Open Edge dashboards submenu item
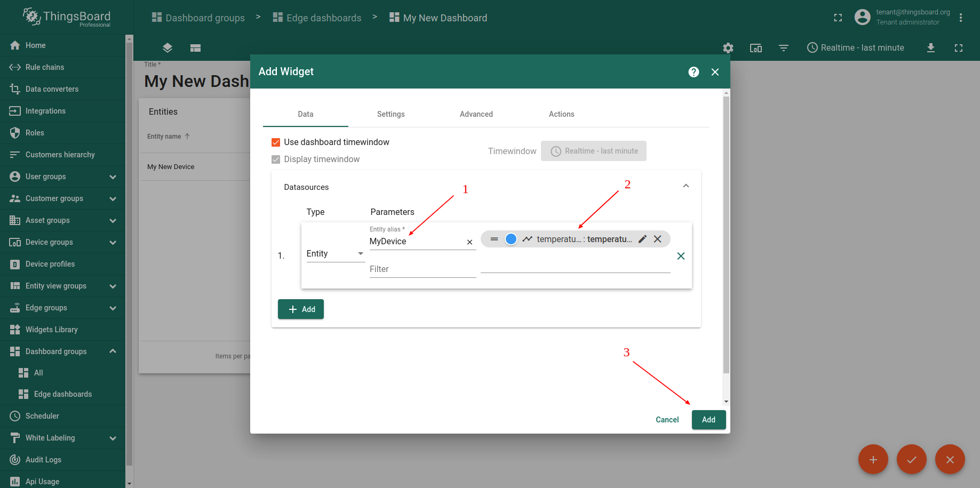The image size is (980, 488). click(62, 394)
